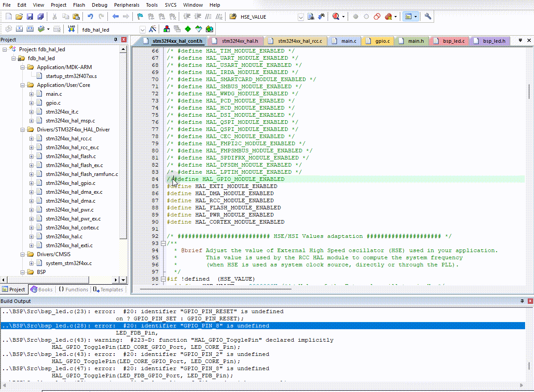This screenshot has height=392, width=534.
Task: Show the Templates panel tab
Action: (108, 289)
